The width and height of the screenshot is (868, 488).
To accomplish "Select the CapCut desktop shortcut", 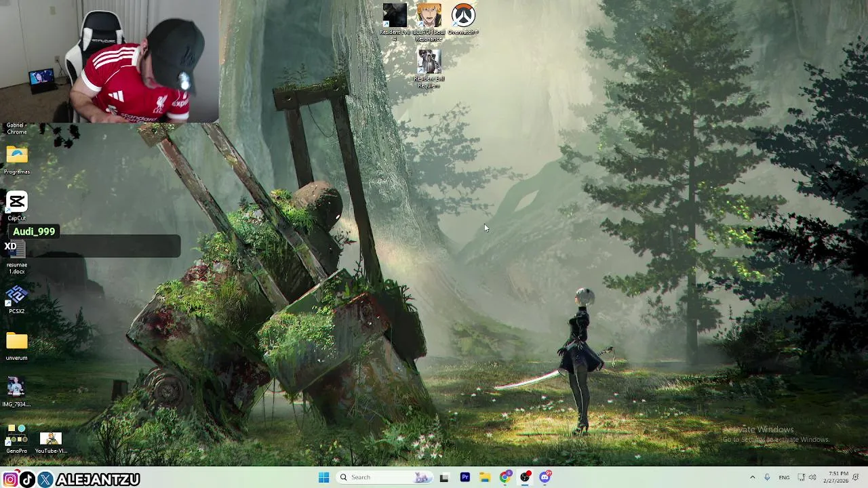I will [x=17, y=207].
